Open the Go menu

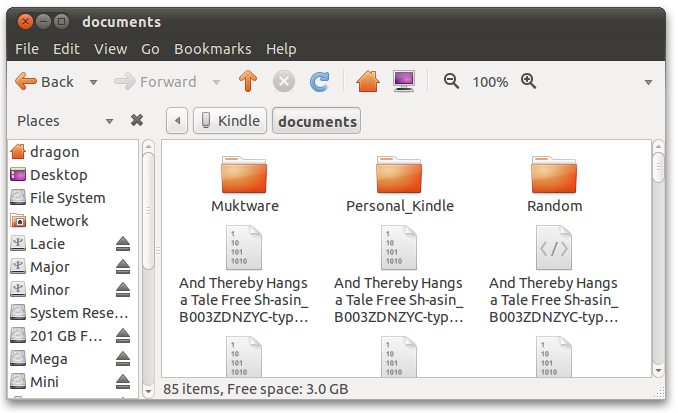point(150,48)
